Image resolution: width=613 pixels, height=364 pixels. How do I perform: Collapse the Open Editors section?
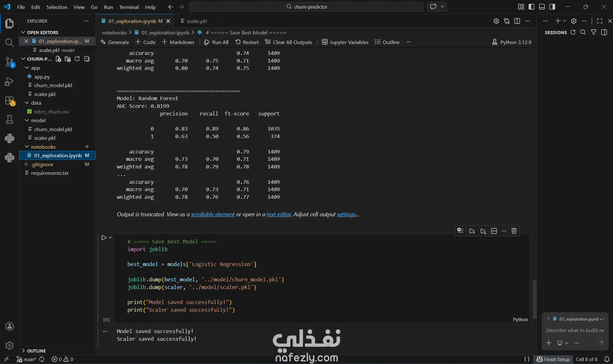coord(23,32)
